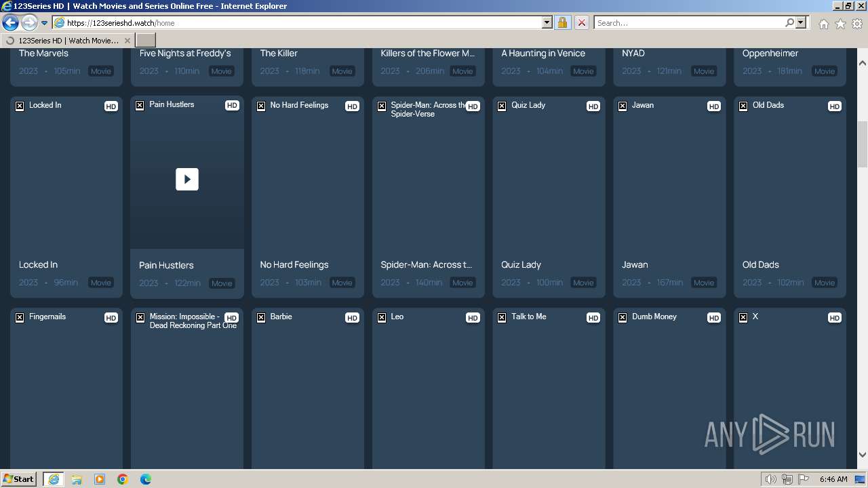Image resolution: width=868 pixels, height=488 pixels.
Task: Click the page scrollbar up arrow
Action: 863,63
